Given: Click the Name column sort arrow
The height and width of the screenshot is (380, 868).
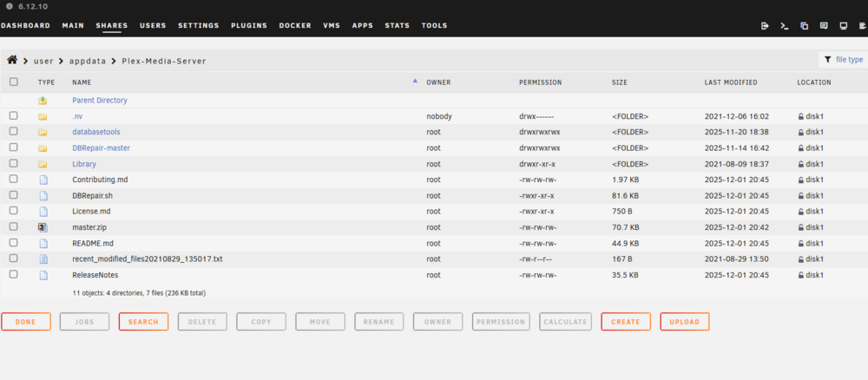Looking at the screenshot, I should [x=415, y=81].
